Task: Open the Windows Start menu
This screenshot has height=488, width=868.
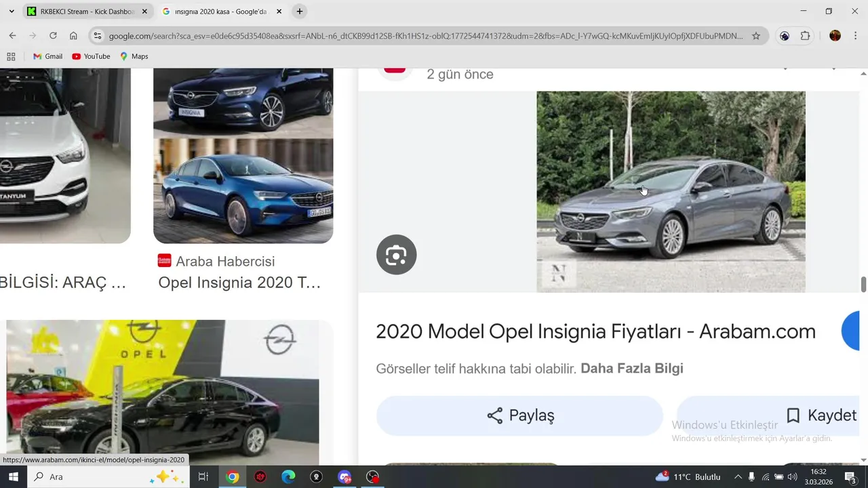Action: (13, 476)
